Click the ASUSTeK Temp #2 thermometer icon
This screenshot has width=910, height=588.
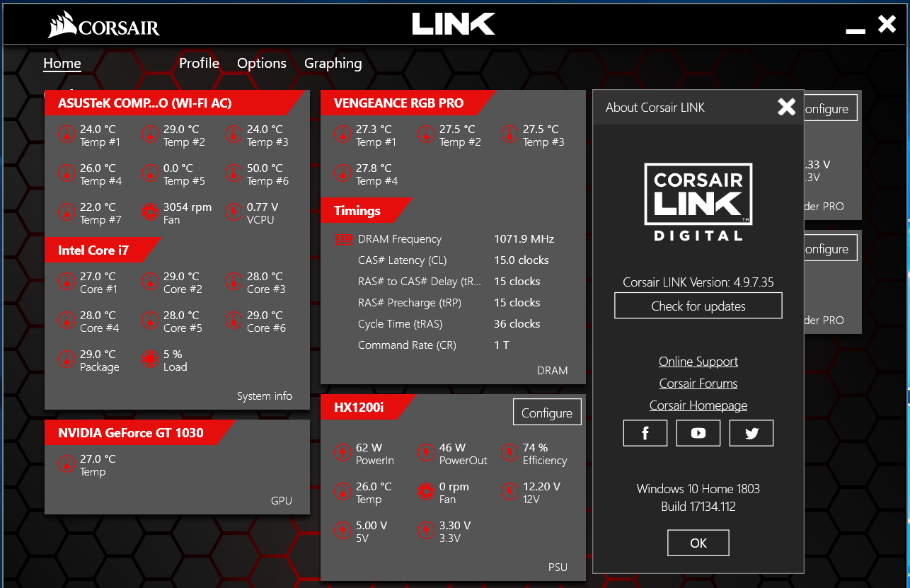click(x=150, y=134)
